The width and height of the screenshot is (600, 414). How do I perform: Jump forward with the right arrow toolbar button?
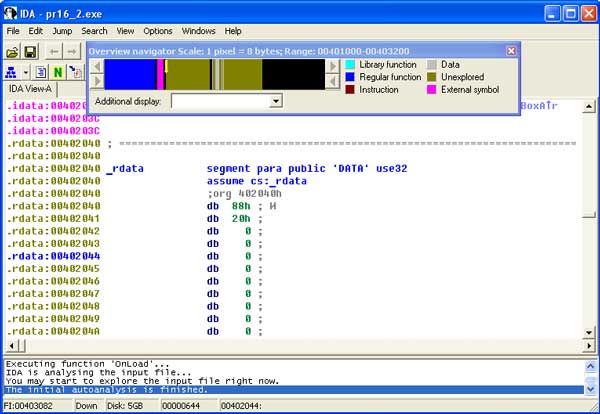[x=72, y=52]
